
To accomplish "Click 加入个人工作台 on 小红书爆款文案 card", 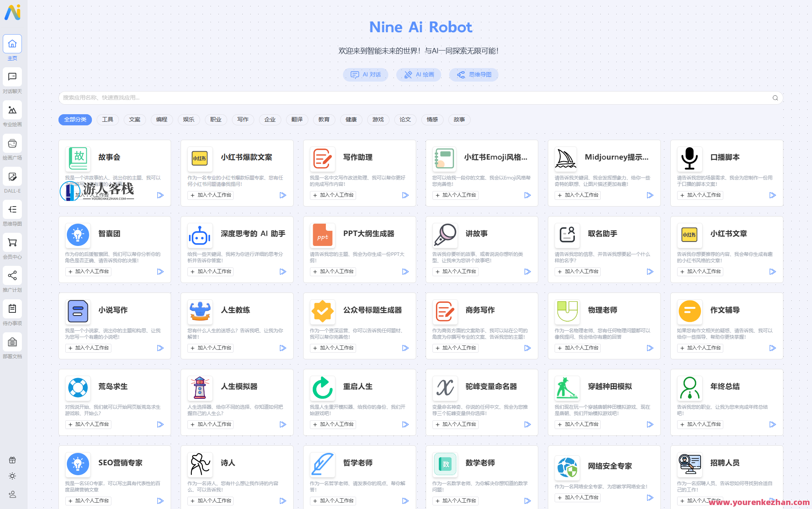I will click(210, 195).
